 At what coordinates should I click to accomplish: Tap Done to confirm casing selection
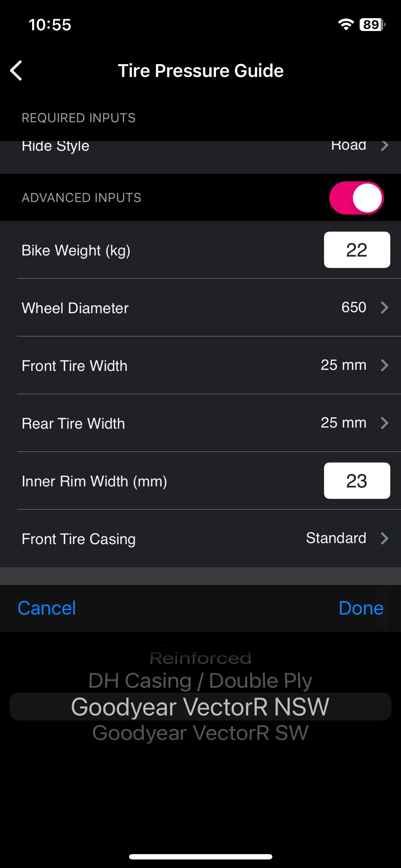(x=361, y=608)
